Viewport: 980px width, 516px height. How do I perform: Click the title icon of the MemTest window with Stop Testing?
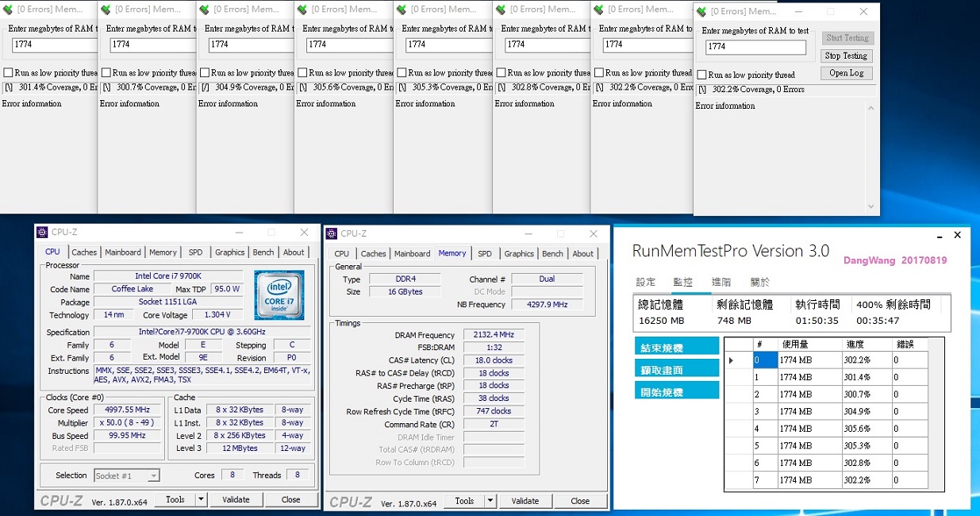point(701,12)
